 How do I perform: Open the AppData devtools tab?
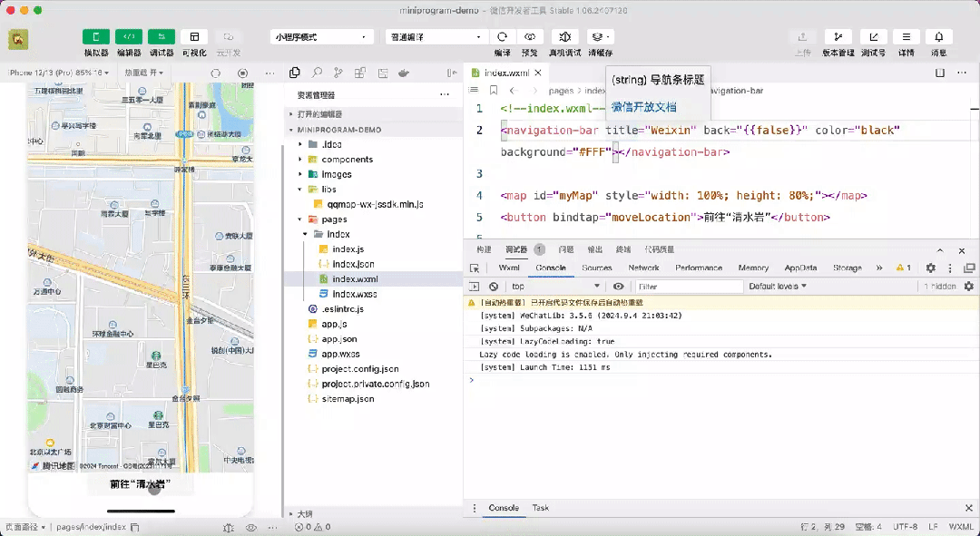[800, 268]
